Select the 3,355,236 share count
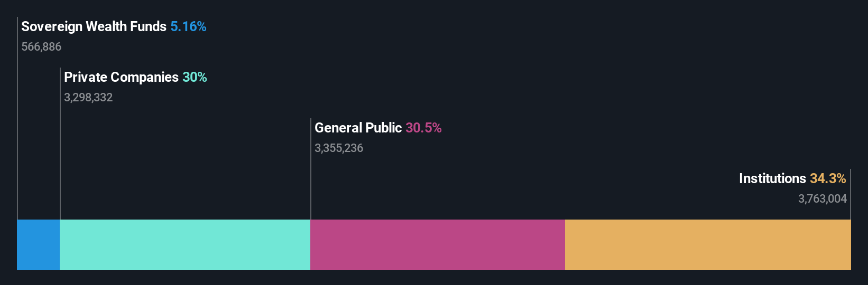868x285 pixels. tap(339, 148)
